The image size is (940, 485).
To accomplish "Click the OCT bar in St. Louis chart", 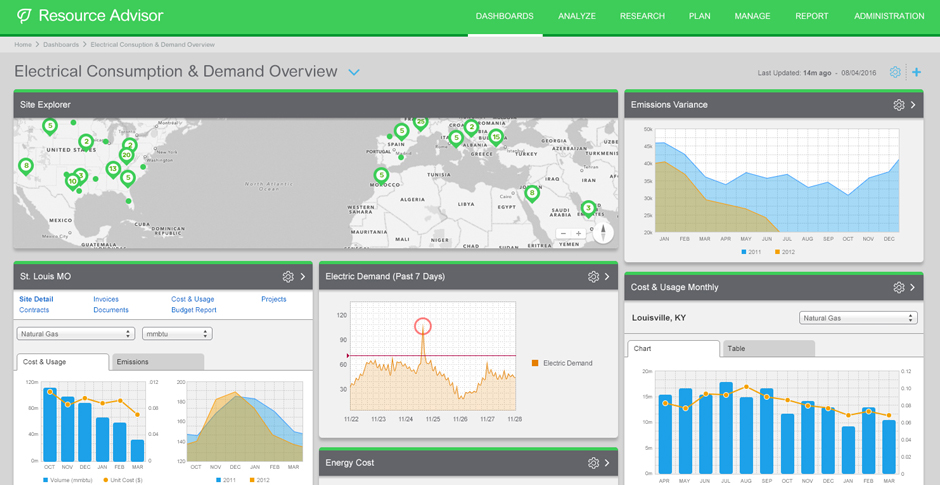I will pos(50,424).
